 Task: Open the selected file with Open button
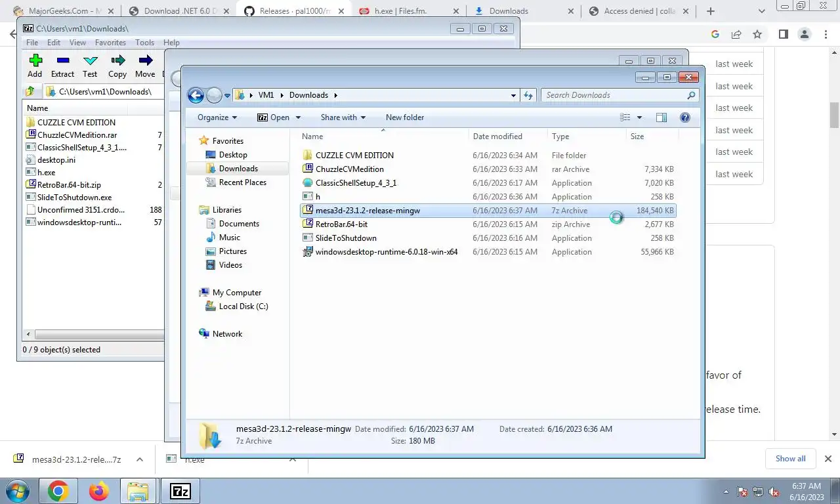272,117
